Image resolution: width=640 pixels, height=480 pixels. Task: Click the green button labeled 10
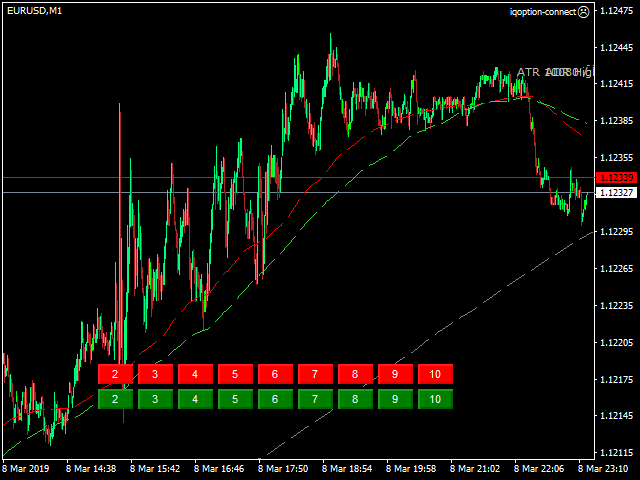pyautogui.click(x=435, y=399)
